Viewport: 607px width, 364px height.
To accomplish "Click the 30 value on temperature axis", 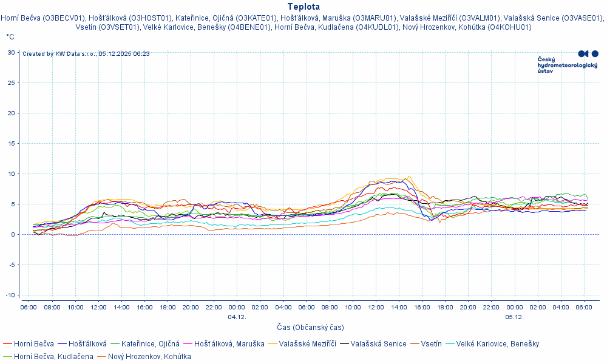I will click(11, 53).
